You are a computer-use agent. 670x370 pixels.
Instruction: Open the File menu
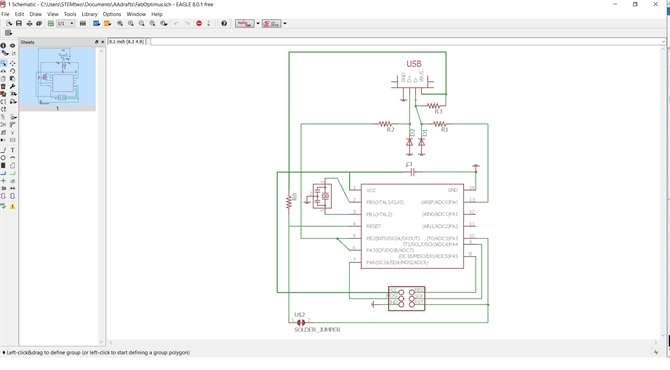point(5,14)
